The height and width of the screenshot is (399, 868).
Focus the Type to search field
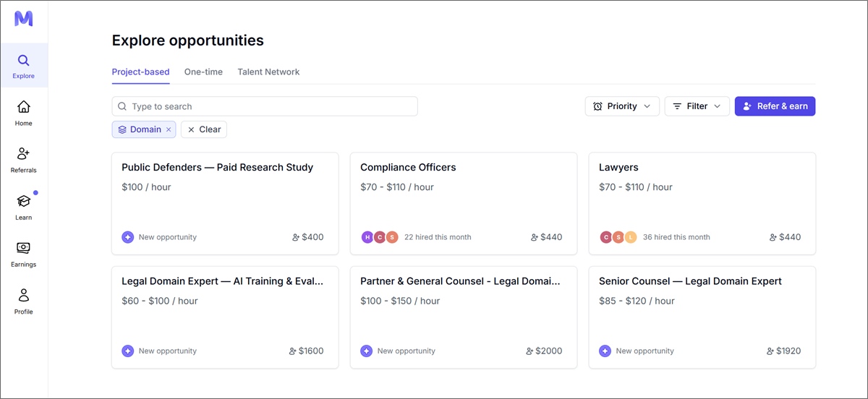point(265,106)
